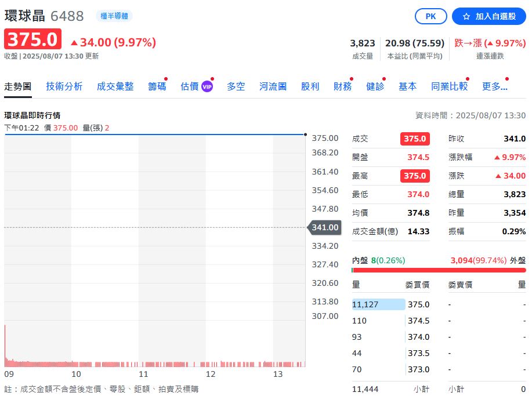
Task: Click the 委買價 375.0 row
Action: [390, 304]
